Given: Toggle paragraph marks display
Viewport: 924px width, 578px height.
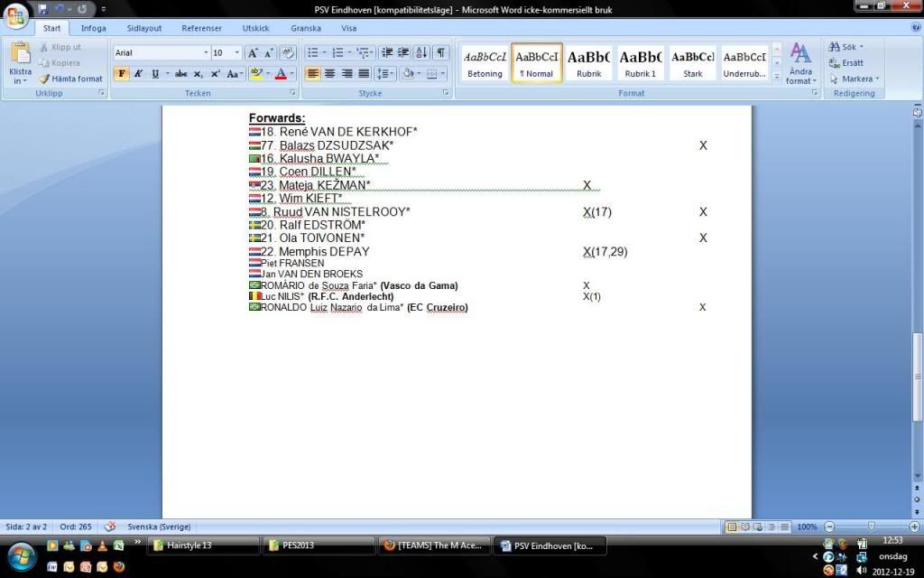Looking at the screenshot, I should point(440,53).
